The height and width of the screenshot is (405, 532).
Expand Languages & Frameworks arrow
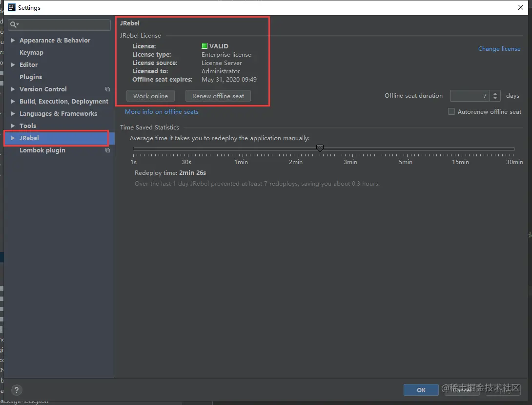pyautogui.click(x=13, y=113)
